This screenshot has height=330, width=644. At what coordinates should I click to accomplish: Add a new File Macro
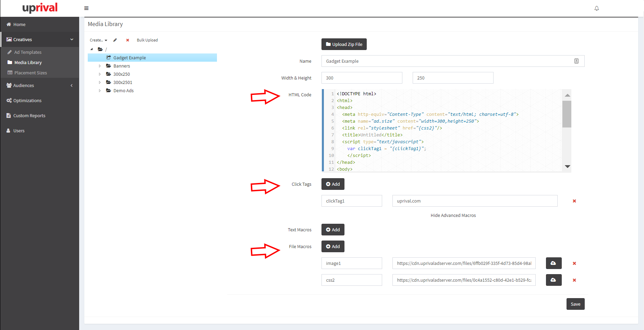tap(333, 246)
